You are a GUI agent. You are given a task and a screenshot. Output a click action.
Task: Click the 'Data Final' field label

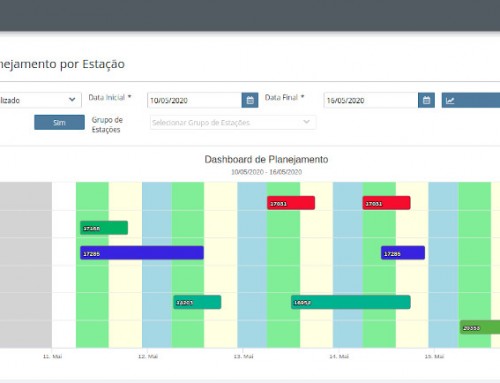[284, 97]
